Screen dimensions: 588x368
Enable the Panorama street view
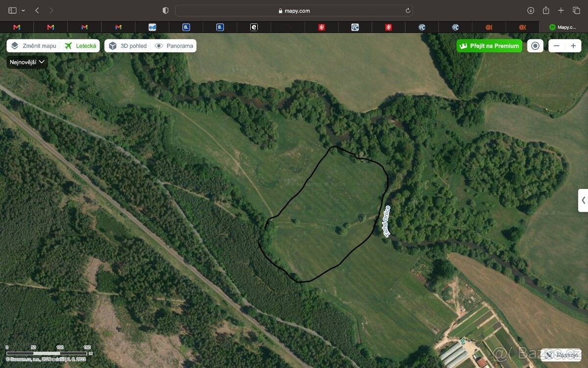(x=174, y=46)
